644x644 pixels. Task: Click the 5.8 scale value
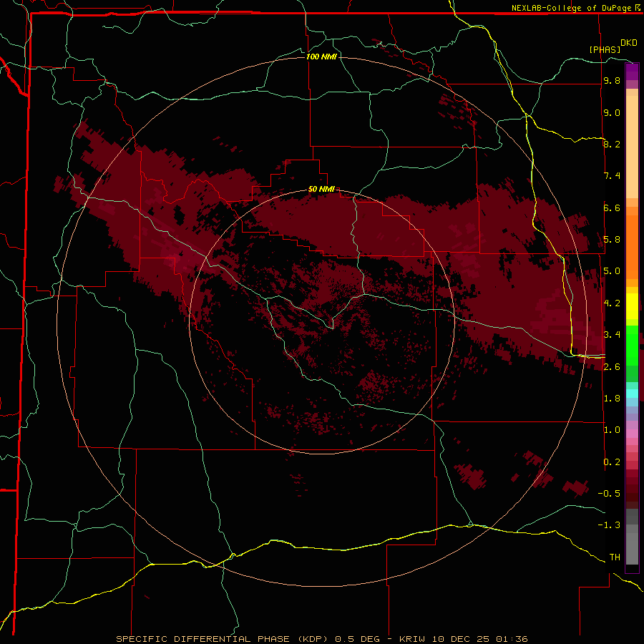click(612, 240)
